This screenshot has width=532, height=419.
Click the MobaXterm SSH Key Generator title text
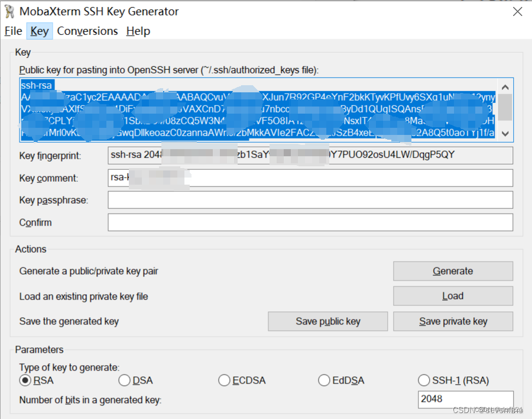coord(99,12)
